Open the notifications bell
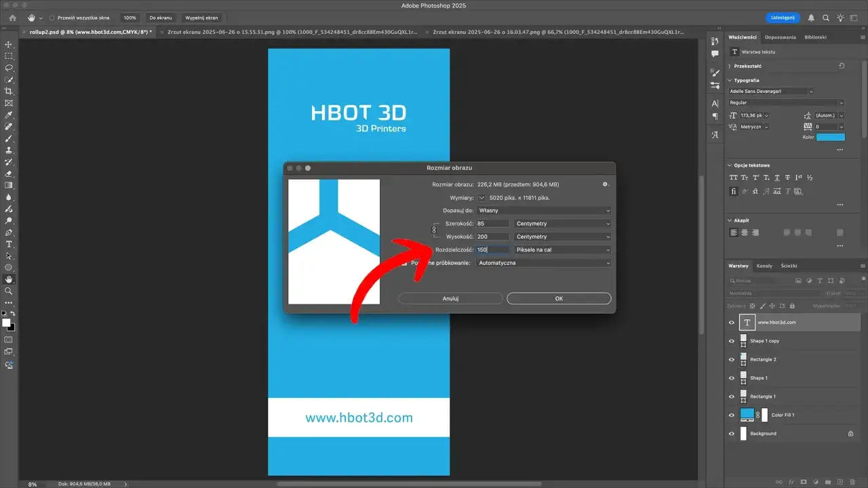Image resolution: width=868 pixels, height=488 pixels. (x=812, y=18)
